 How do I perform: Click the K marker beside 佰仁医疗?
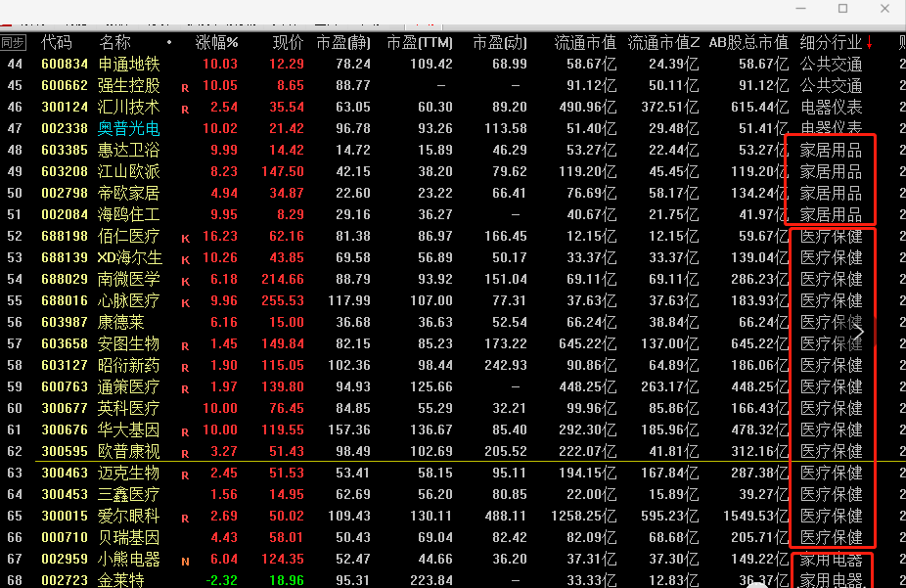point(186,239)
